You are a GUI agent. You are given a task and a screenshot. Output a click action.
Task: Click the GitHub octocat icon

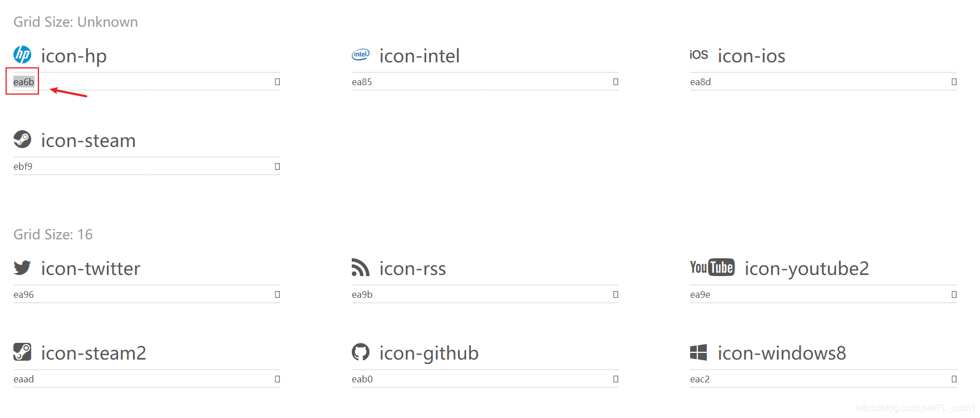pyautogui.click(x=361, y=352)
